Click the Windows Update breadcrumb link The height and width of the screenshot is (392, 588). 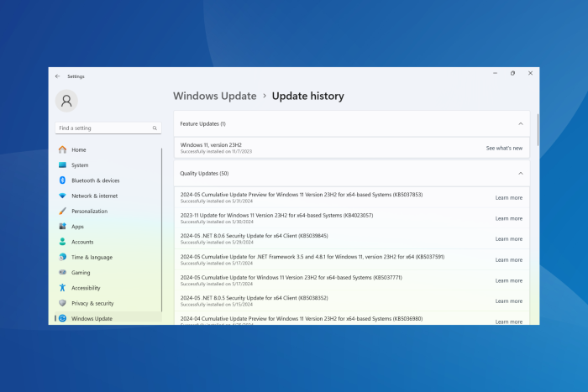pyautogui.click(x=214, y=96)
